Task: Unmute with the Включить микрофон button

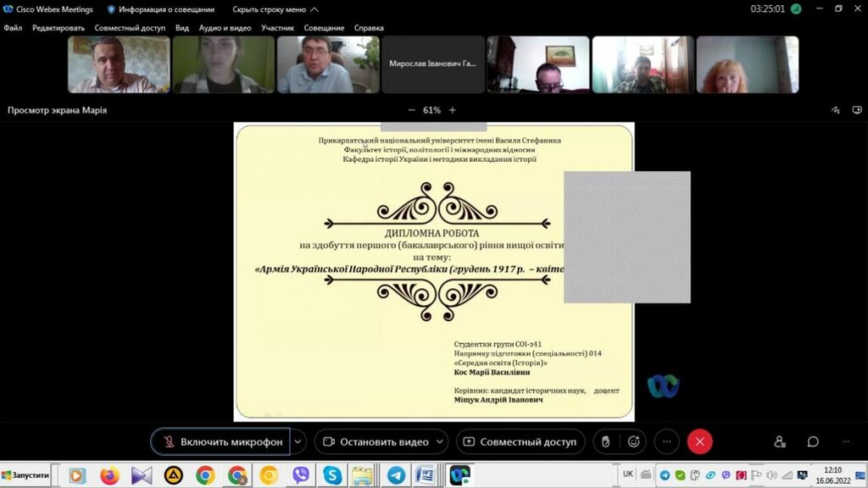Action: [221, 441]
